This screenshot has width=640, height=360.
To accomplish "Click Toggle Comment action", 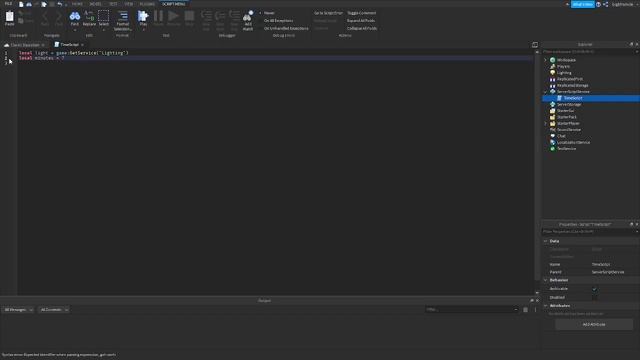I will [x=362, y=13].
